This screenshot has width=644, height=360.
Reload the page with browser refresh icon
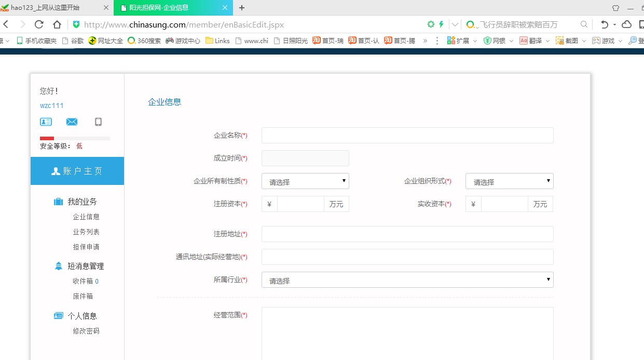tap(39, 24)
